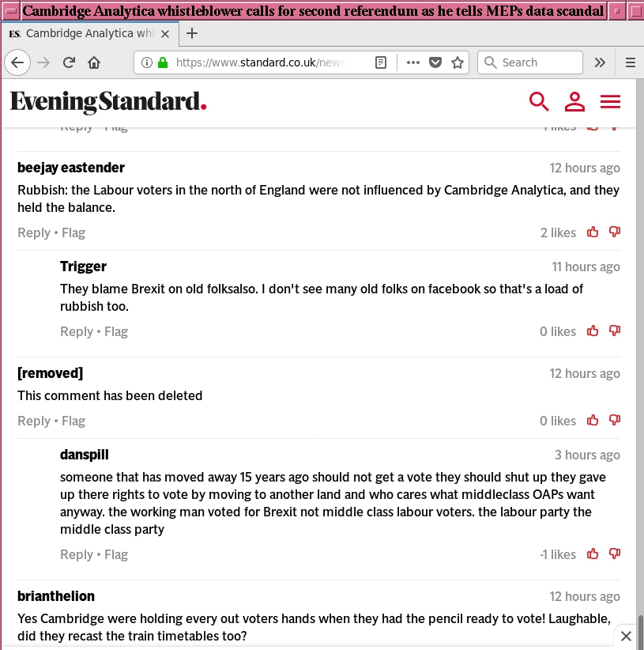The height and width of the screenshot is (650, 644).
Task: Reload the current page
Action: click(x=70, y=62)
